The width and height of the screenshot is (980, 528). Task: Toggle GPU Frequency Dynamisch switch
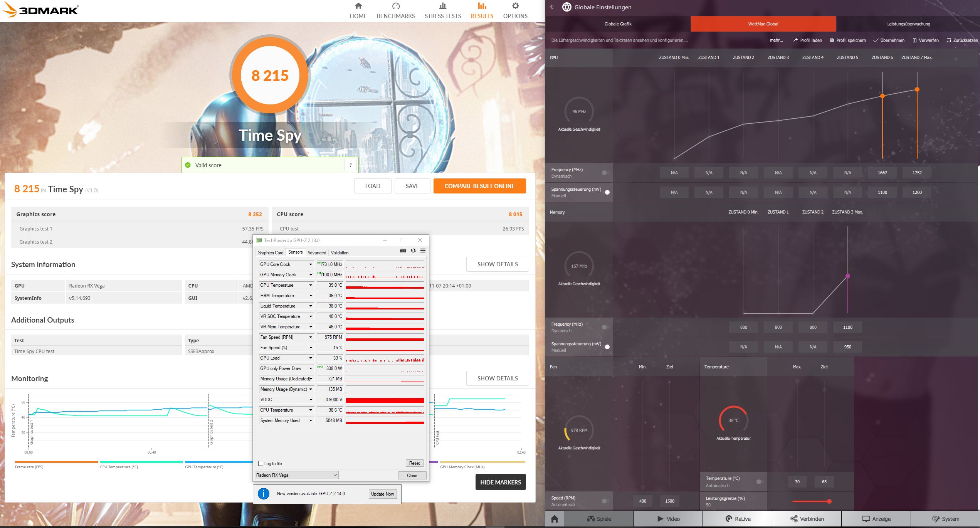click(x=604, y=173)
